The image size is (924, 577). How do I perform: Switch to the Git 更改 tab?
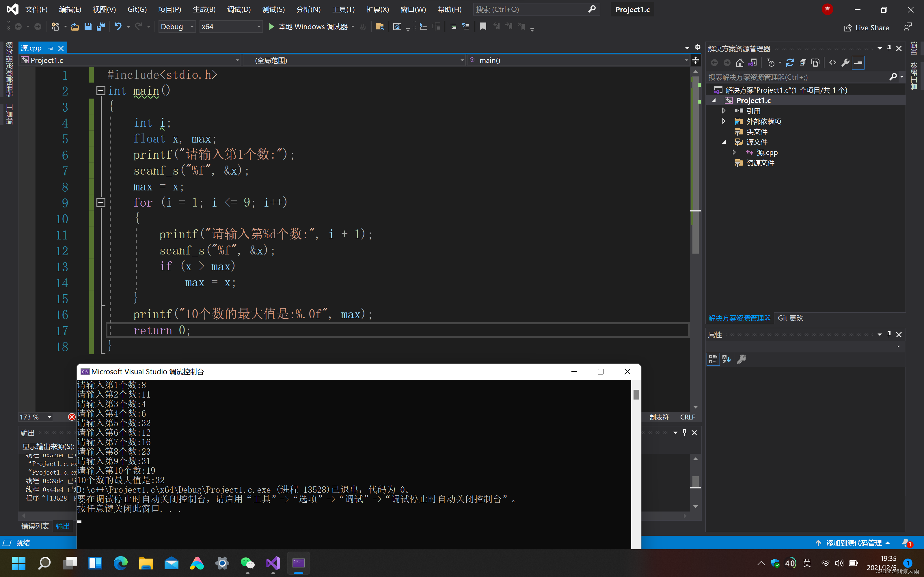coord(790,318)
